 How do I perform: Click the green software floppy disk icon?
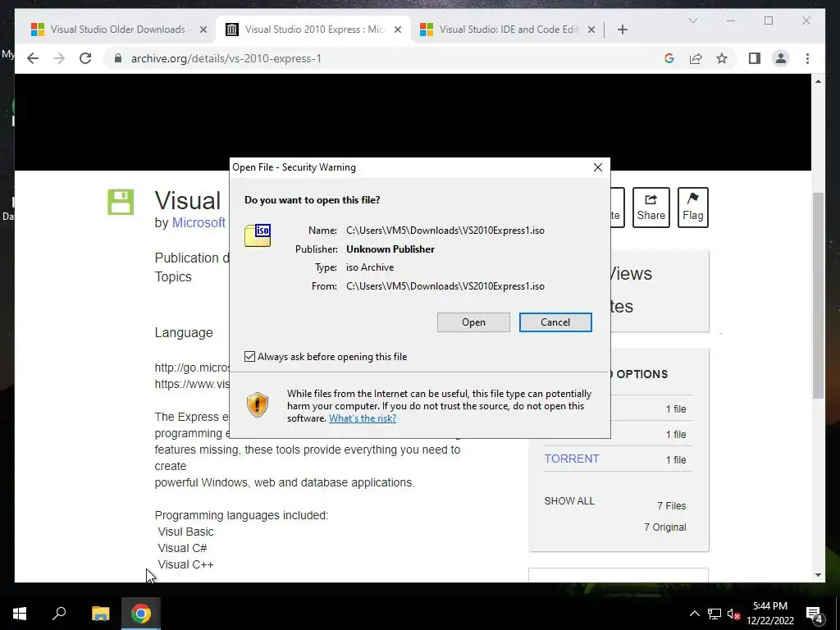click(121, 202)
